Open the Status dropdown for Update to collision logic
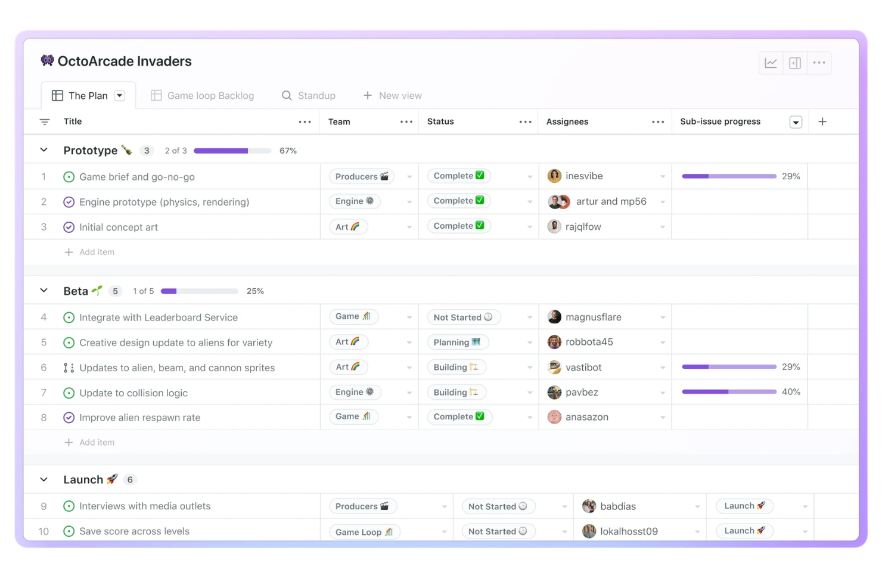The height and width of the screenshot is (588, 882). [529, 392]
